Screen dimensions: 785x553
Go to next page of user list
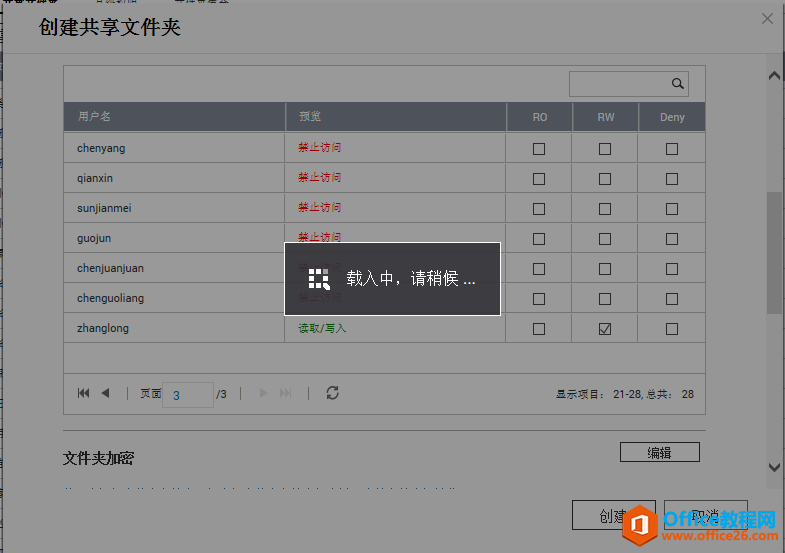click(x=263, y=393)
